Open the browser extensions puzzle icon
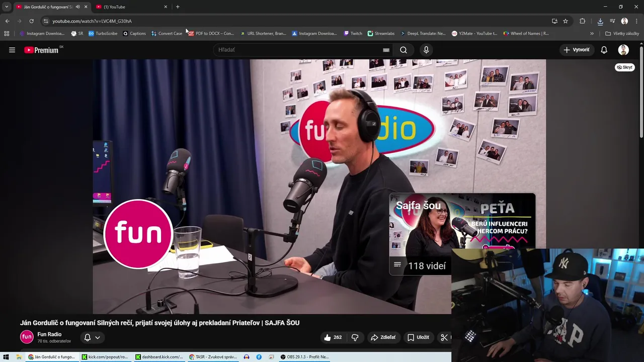 coord(583,21)
